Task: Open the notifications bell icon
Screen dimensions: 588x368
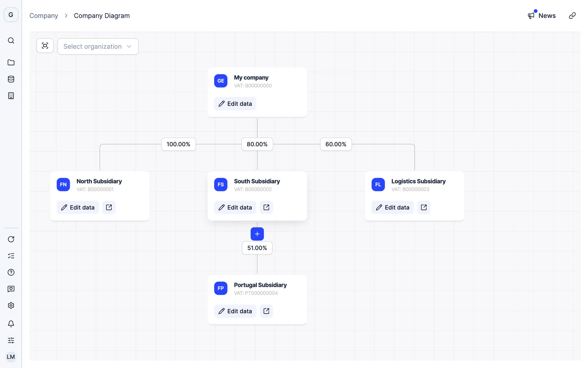Action: pyautogui.click(x=11, y=324)
